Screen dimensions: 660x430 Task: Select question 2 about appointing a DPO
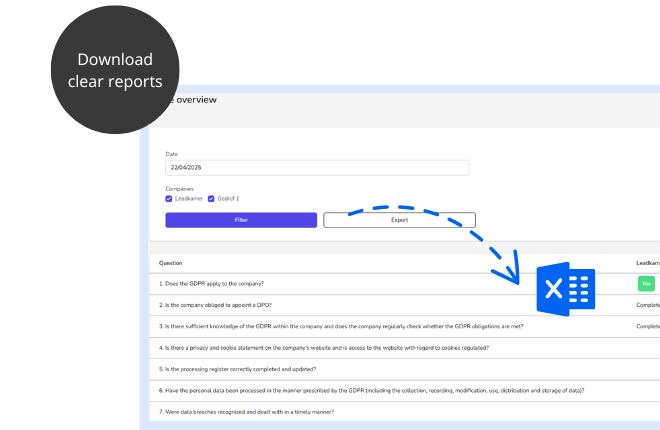(215, 305)
